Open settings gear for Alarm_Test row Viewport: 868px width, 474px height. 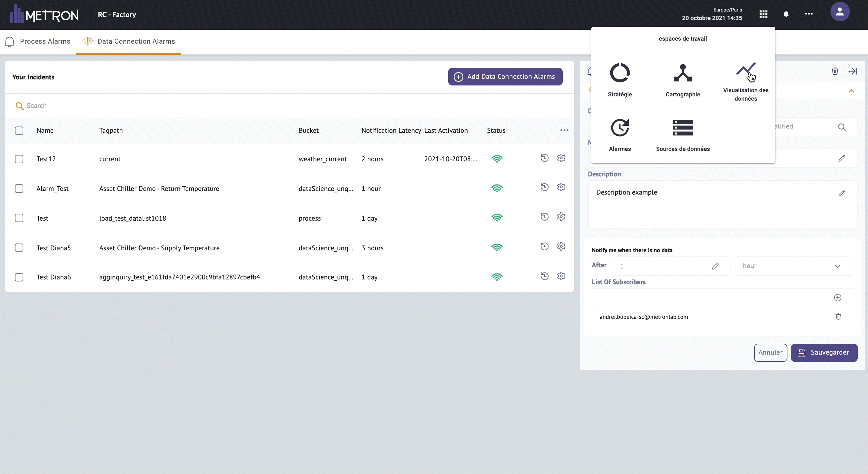[561, 187]
